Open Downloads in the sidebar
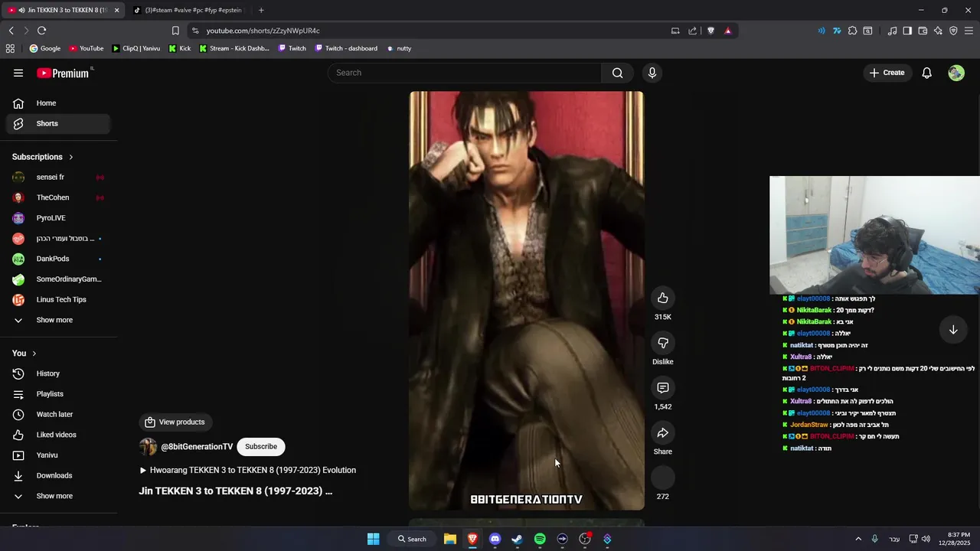The image size is (980, 551). point(58,475)
